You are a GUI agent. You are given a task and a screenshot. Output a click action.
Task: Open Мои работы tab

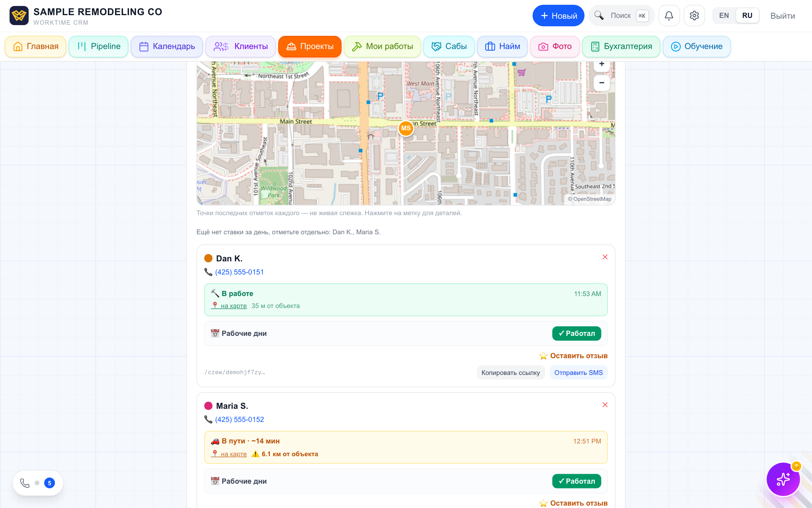tap(382, 47)
